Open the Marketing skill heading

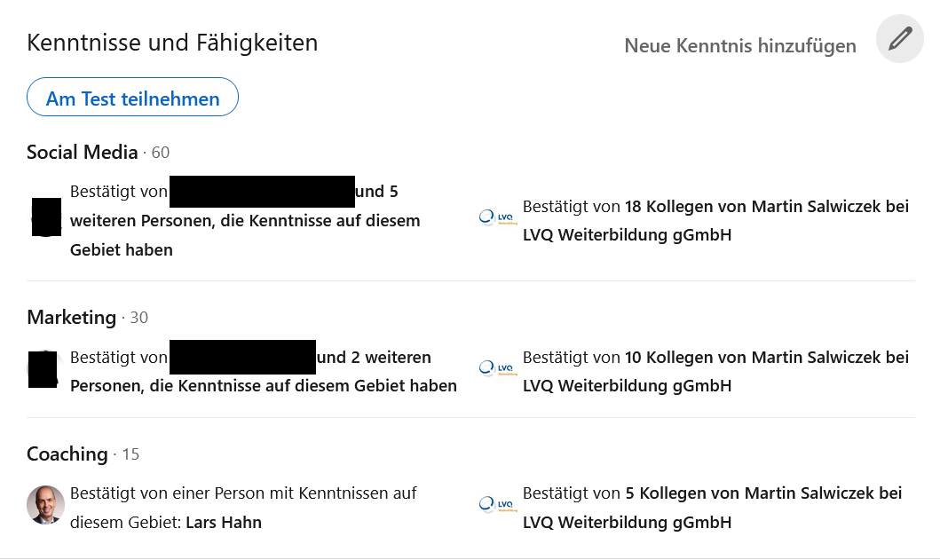coord(71,317)
